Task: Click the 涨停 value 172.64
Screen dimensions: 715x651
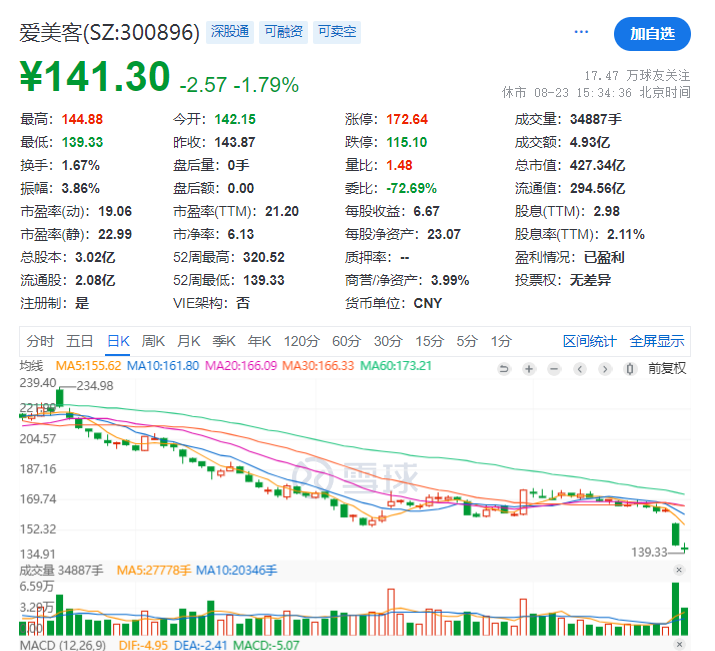Action: [x=407, y=119]
